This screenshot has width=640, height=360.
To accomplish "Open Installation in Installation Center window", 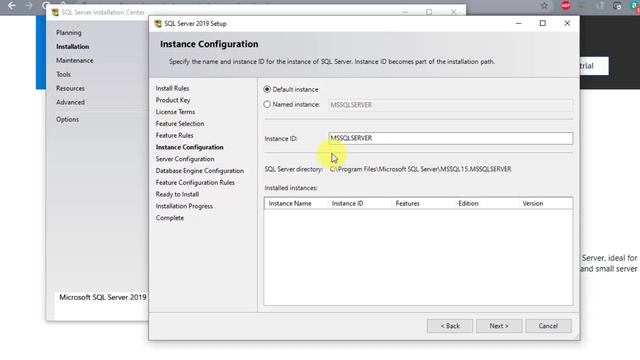I will click(x=73, y=47).
